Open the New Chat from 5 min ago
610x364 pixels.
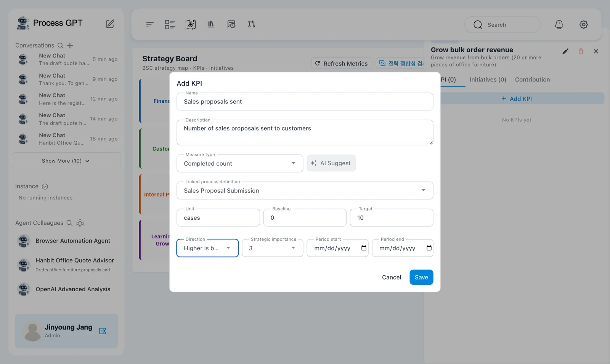click(66, 59)
